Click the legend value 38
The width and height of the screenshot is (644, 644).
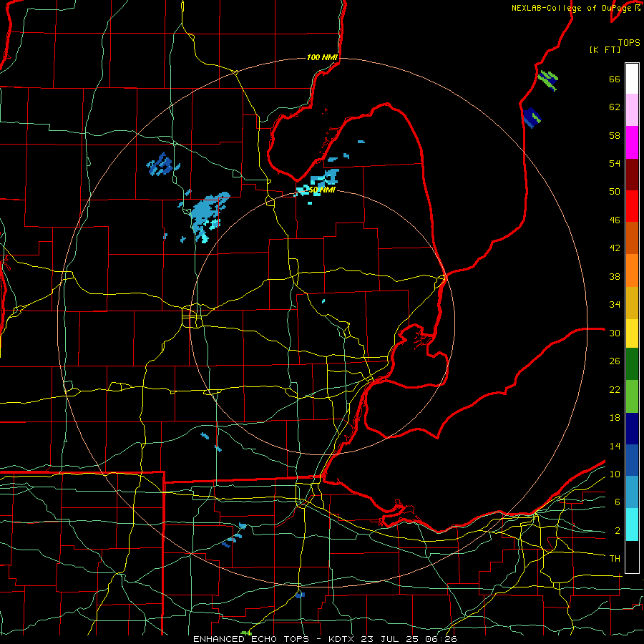coord(615,276)
